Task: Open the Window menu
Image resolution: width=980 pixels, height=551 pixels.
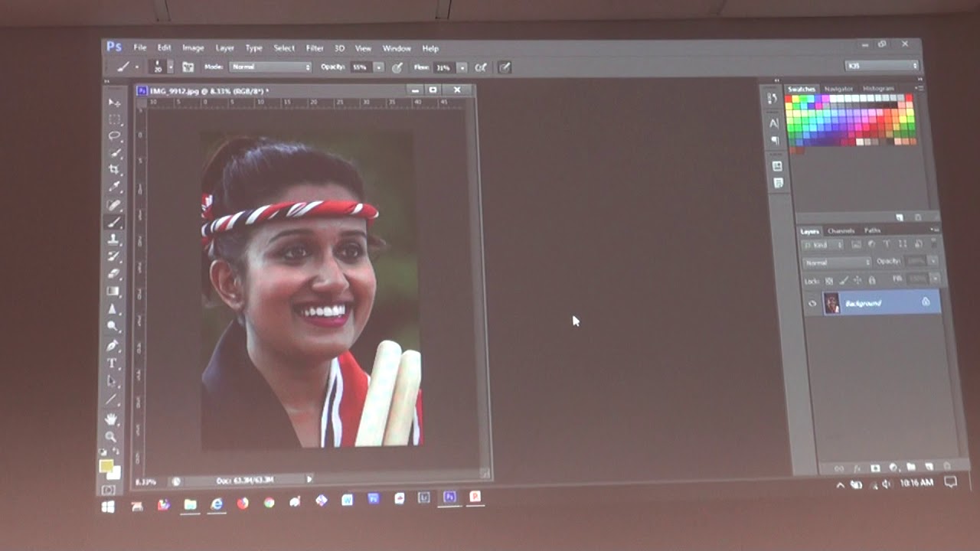Action: pyautogui.click(x=397, y=48)
